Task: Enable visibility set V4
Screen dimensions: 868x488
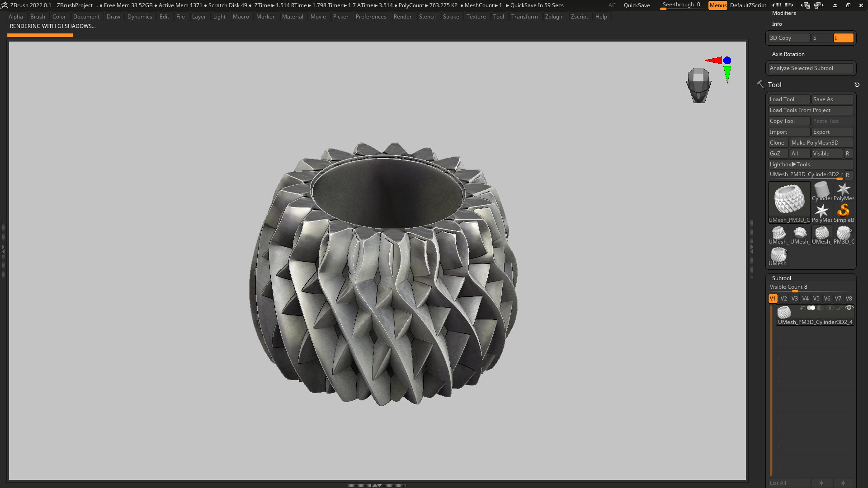Action: click(806, 299)
